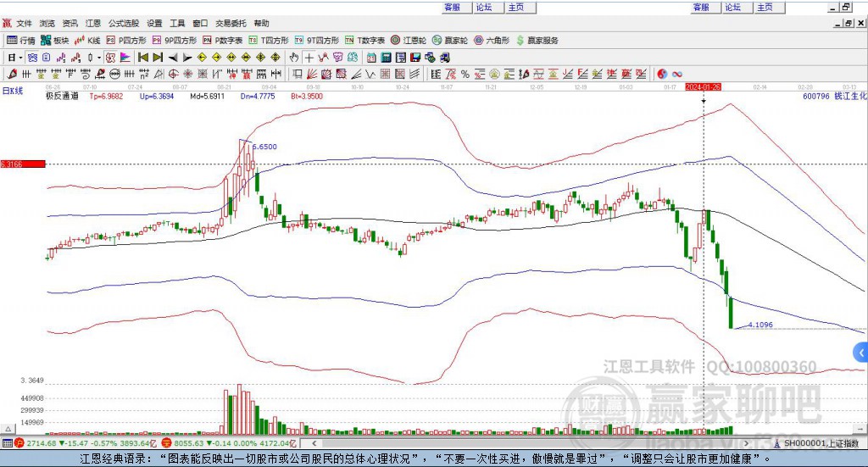Click the Up=6.3694 indicator value

point(157,97)
